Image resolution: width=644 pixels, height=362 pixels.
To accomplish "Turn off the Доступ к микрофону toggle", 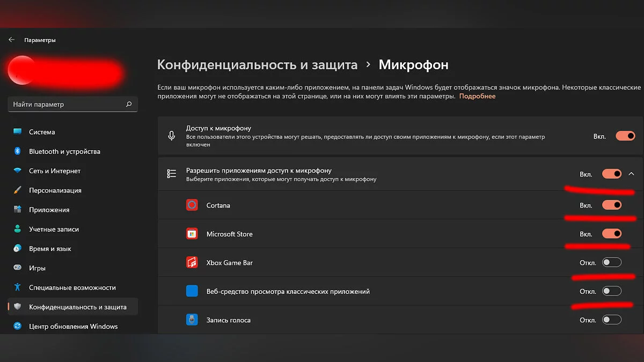I will [625, 136].
